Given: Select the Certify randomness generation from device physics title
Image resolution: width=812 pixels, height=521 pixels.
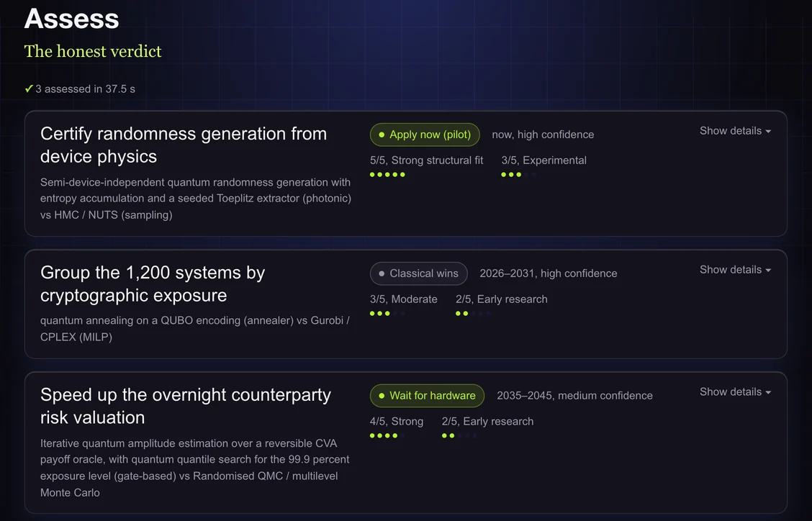Looking at the screenshot, I should [184, 145].
